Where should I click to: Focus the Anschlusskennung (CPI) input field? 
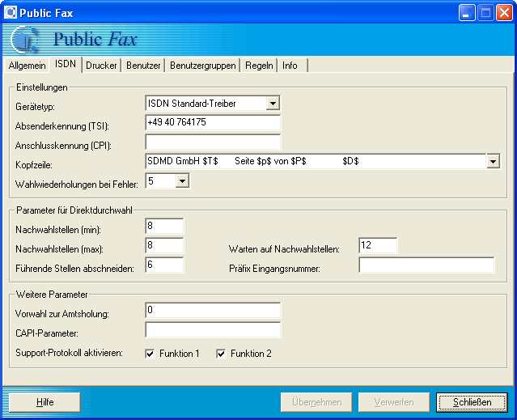213,142
